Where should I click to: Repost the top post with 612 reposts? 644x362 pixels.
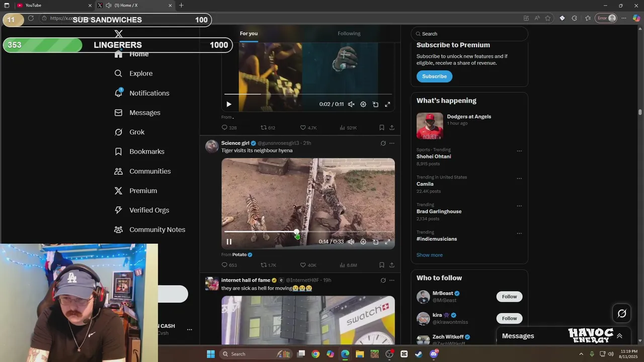[268, 128]
